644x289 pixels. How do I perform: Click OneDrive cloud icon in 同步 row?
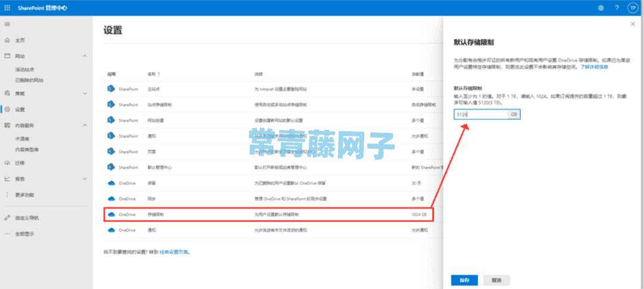click(x=110, y=198)
